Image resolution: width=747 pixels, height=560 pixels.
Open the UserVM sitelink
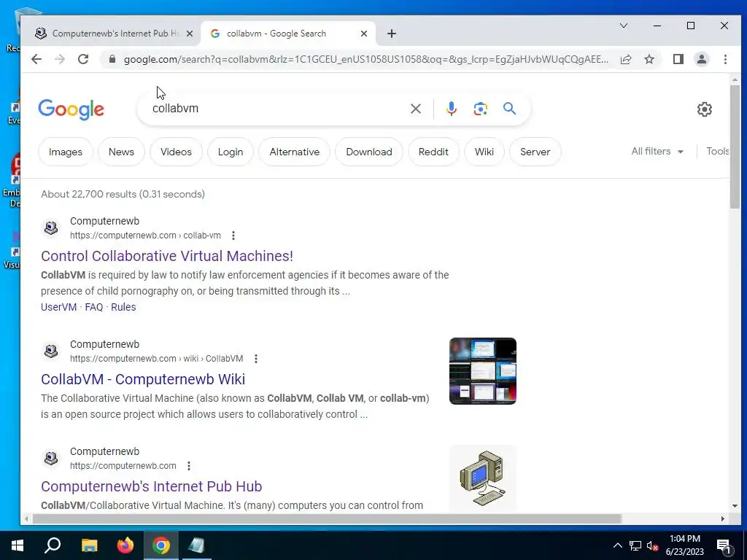[x=58, y=307]
